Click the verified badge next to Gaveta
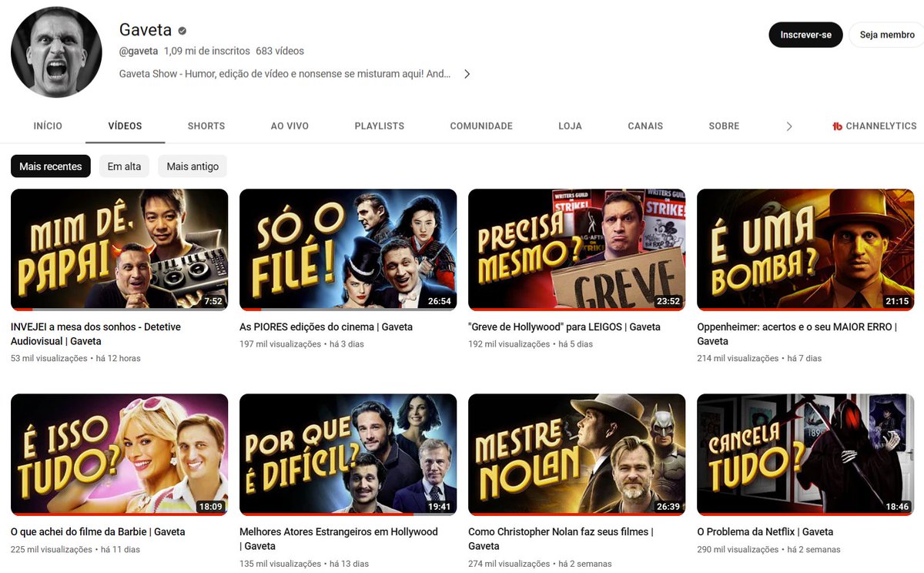Screen dimensions: 924x573 pyautogui.click(x=182, y=31)
